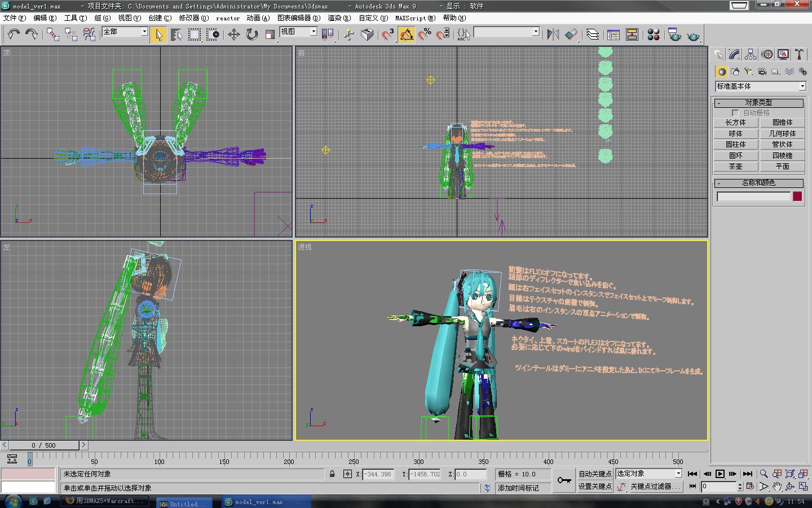Click the Undo arrow icon

click(x=14, y=34)
